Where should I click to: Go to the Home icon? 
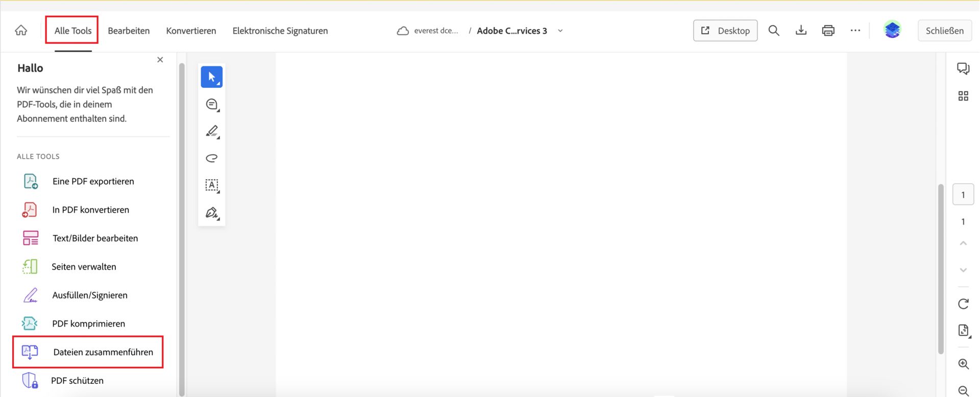(21, 31)
